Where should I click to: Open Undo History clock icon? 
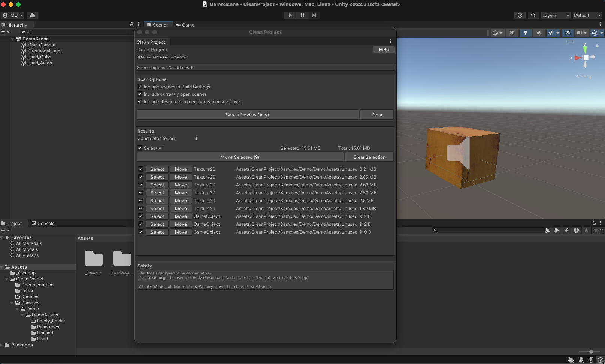[520, 15]
